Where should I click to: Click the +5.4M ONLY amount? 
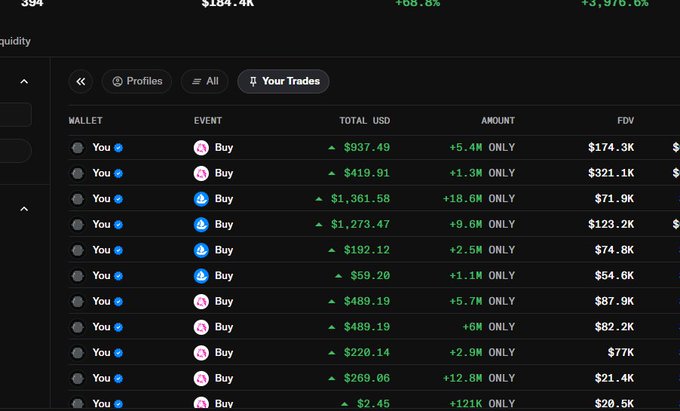point(482,148)
